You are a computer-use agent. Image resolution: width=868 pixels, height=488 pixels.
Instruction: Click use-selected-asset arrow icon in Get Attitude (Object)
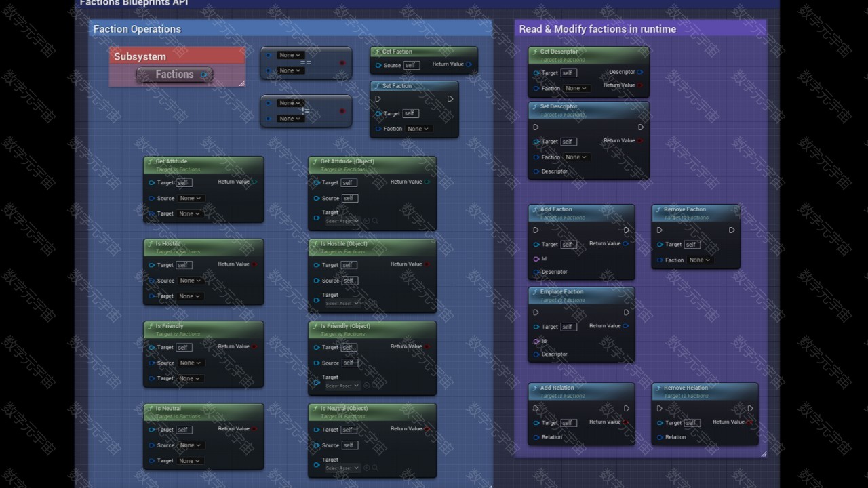(x=367, y=221)
